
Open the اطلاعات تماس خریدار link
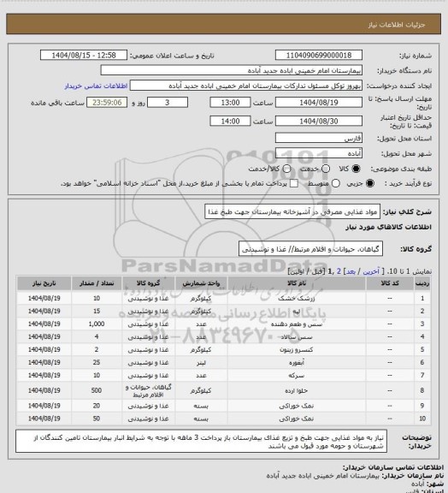(x=96, y=86)
